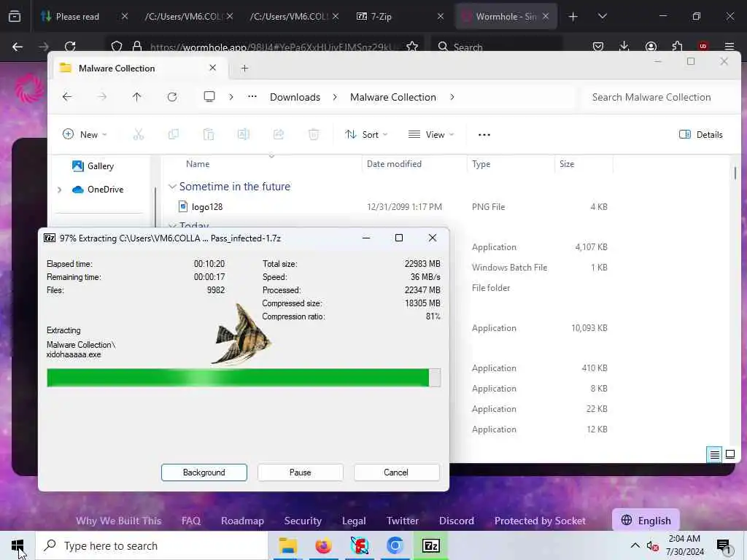Image resolution: width=747 pixels, height=560 pixels.
Task: Open Firefox Pocket save icon
Action: coord(598,47)
